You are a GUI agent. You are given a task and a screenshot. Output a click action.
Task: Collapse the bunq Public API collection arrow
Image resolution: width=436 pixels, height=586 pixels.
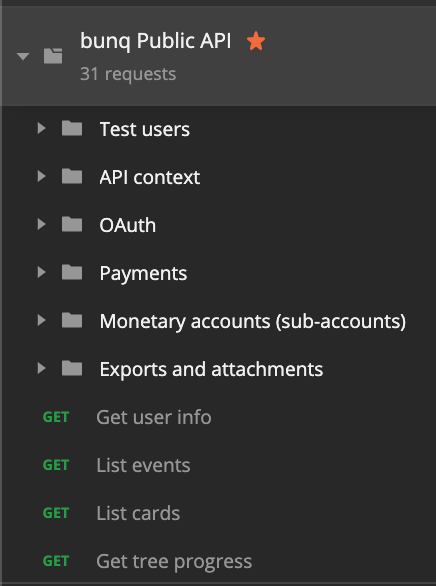coord(23,56)
